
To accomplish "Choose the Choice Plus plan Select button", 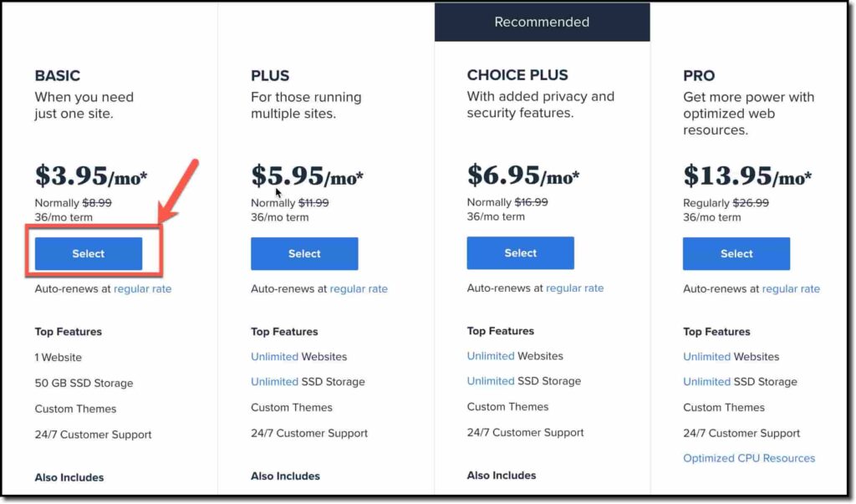I will [520, 252].
